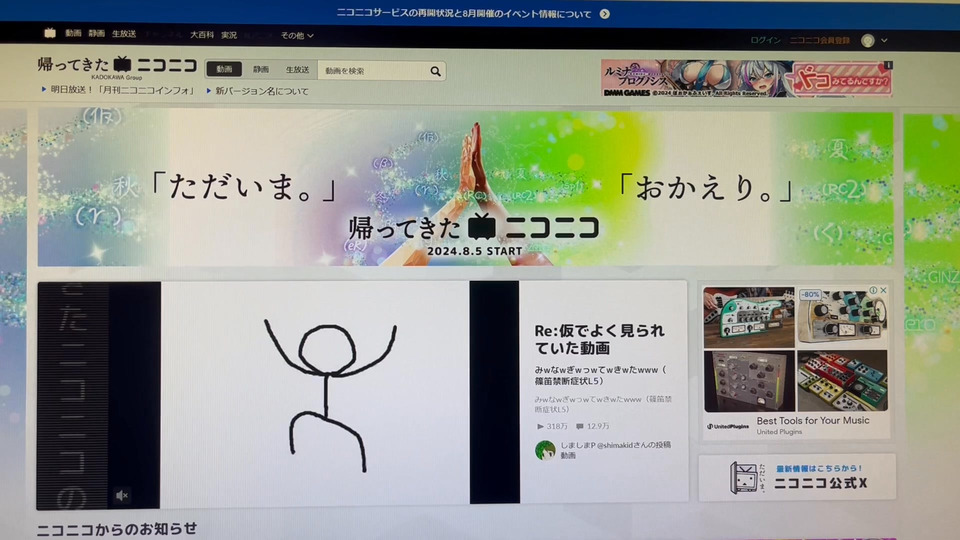Screen dimensions: 960x540
Task: Click the ただいま おかえり hero banner
Action: pos(465,187)
